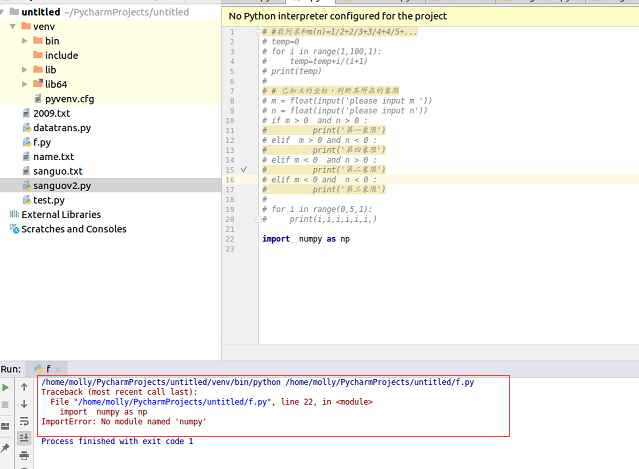Toggle soft-wrap in the Run console
The width and height of the screenshot is (639, 469).
[24, 421]
